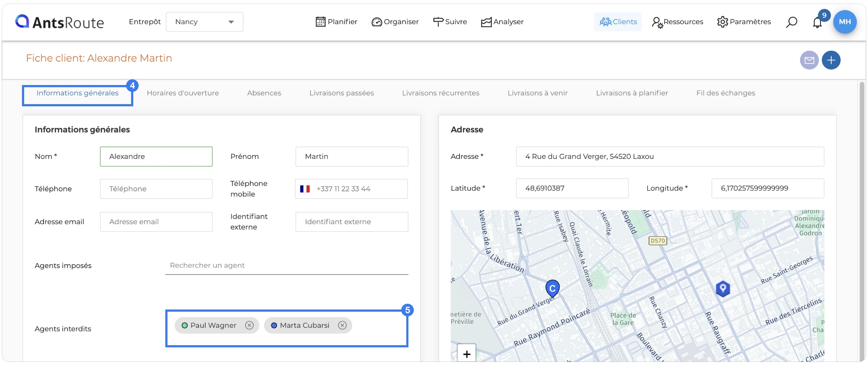The height and width of the screenshot is (365, 868).
Task: Click the Nom field containing Alexandre
Action: point(156,156)
